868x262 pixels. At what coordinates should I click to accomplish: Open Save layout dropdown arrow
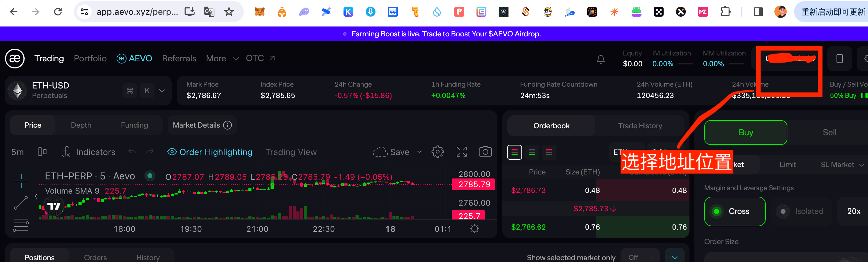coord(419,152)
